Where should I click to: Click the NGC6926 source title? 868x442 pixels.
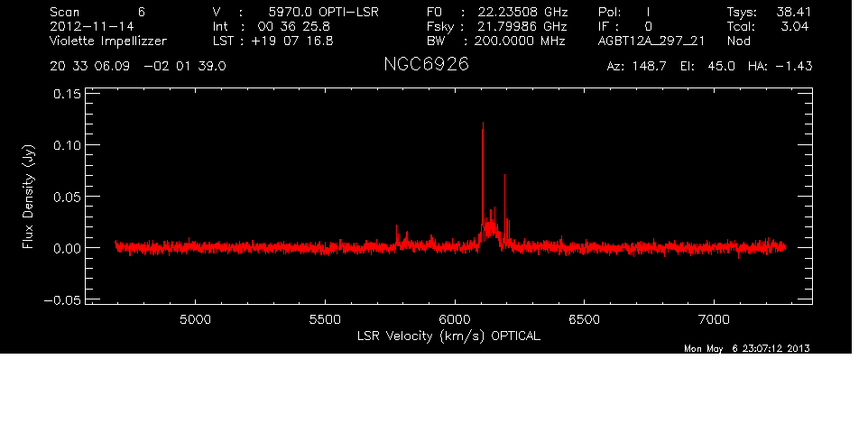click(426, 65)
